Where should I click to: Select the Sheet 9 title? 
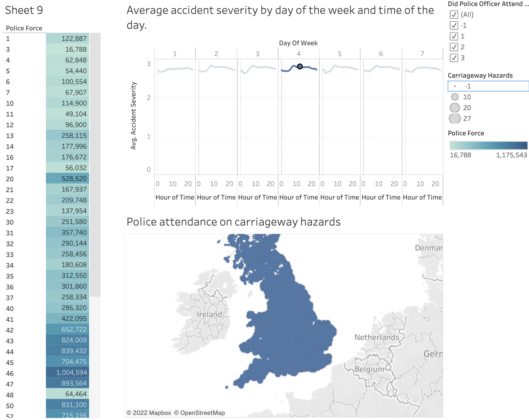tap(24, 10)
